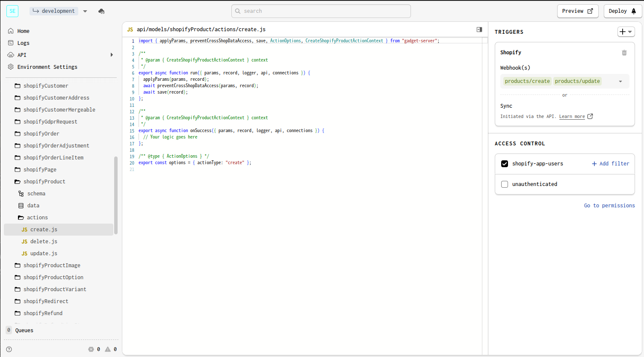Open the webhooks selection dropdown arrow
Image resolution: width=644 pixels, height=357 pixels.
[620, 81]
